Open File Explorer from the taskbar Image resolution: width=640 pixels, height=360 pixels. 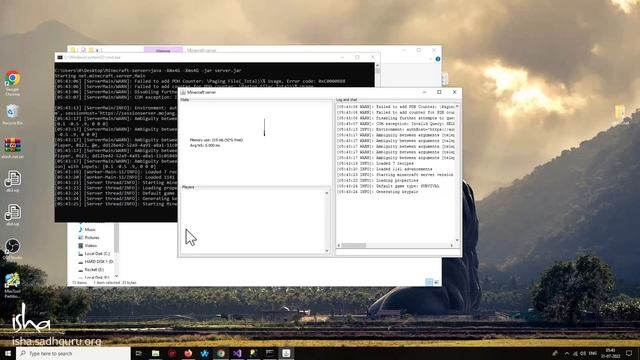(156, 353)
